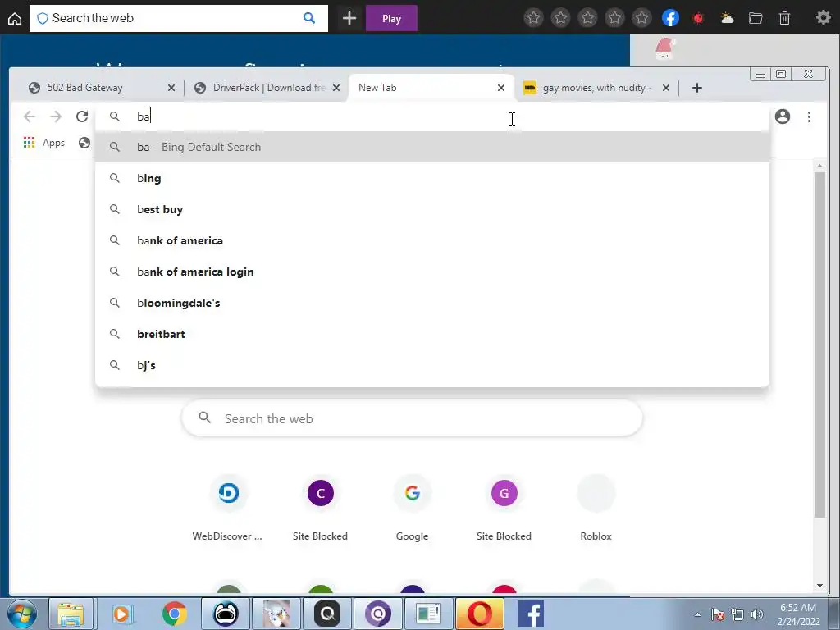The width and height of the screenshot is (840, 630).
Task: Click the page vertical scrollbar thumb
Action: [819, 345]
